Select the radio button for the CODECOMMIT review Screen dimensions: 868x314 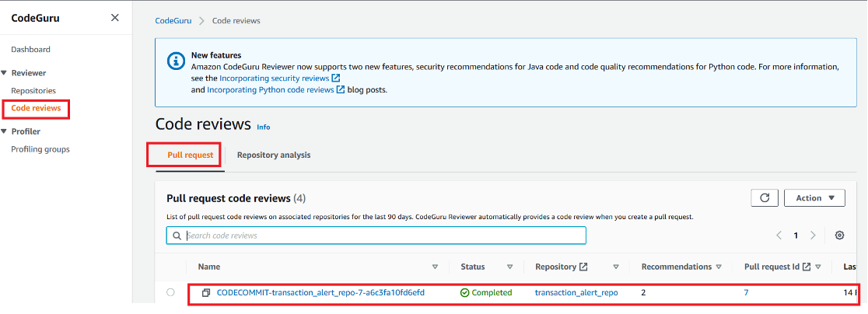coord(170,293)
